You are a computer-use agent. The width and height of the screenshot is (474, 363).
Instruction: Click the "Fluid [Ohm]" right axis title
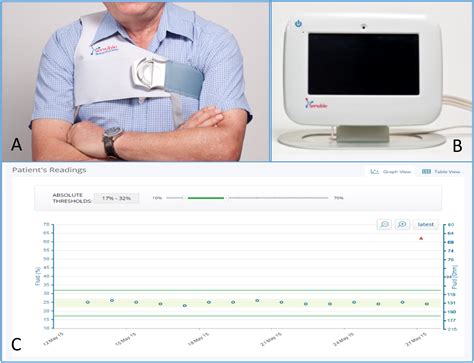point(455,277)
